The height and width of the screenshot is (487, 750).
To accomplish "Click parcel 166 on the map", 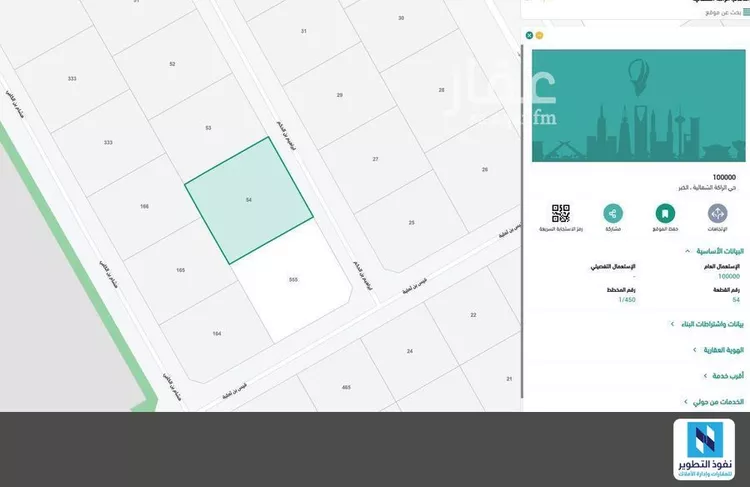I will point(145,206).
